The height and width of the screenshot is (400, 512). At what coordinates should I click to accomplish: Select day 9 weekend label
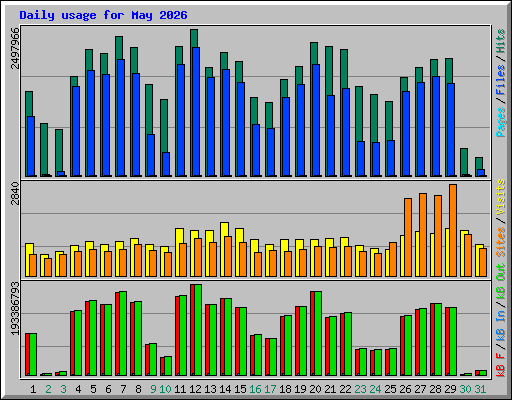[x=153, y=389]
